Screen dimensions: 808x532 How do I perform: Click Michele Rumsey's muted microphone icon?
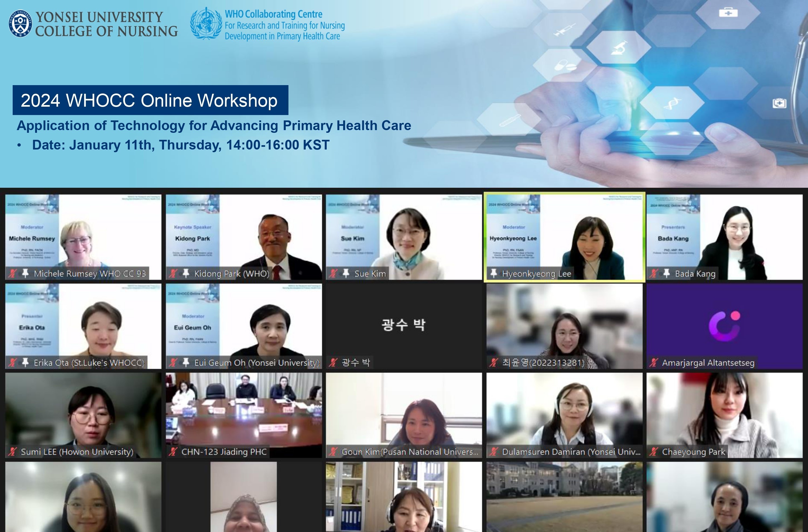click(x=13, y=273)
